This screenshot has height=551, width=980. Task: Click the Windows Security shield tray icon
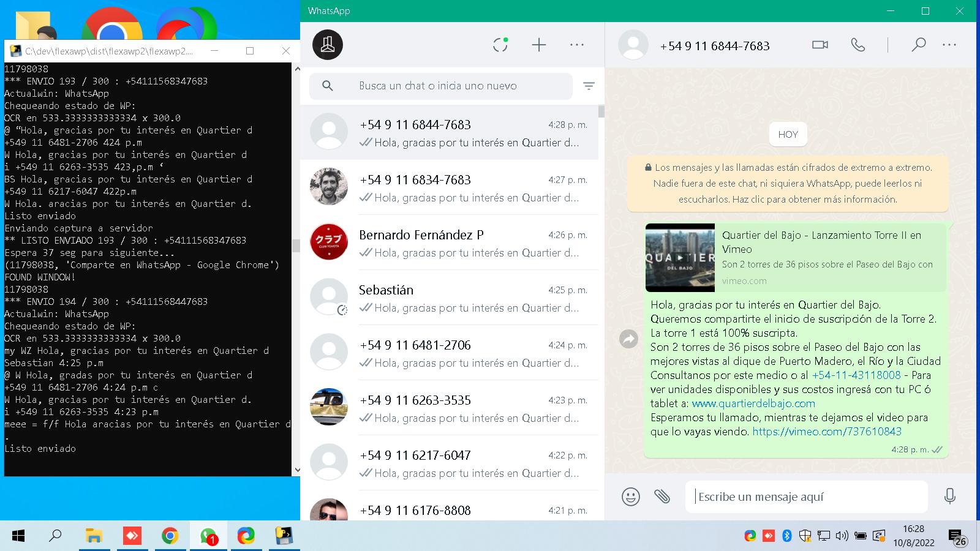(805, 536)
